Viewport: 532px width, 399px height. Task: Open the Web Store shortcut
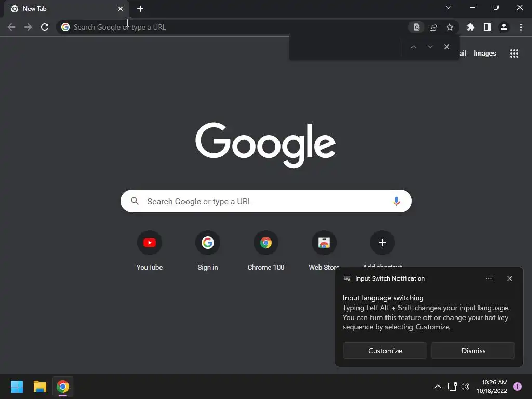324,250
